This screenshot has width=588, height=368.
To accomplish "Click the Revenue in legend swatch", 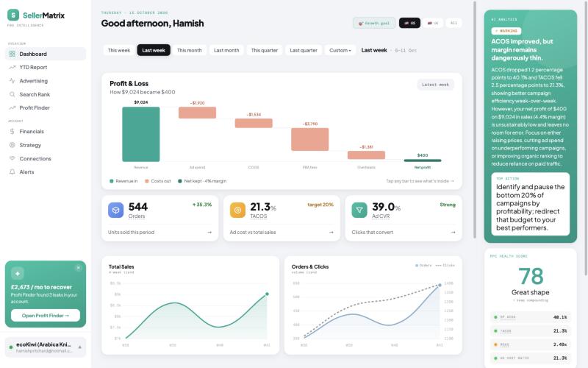I will click(112, 181).
